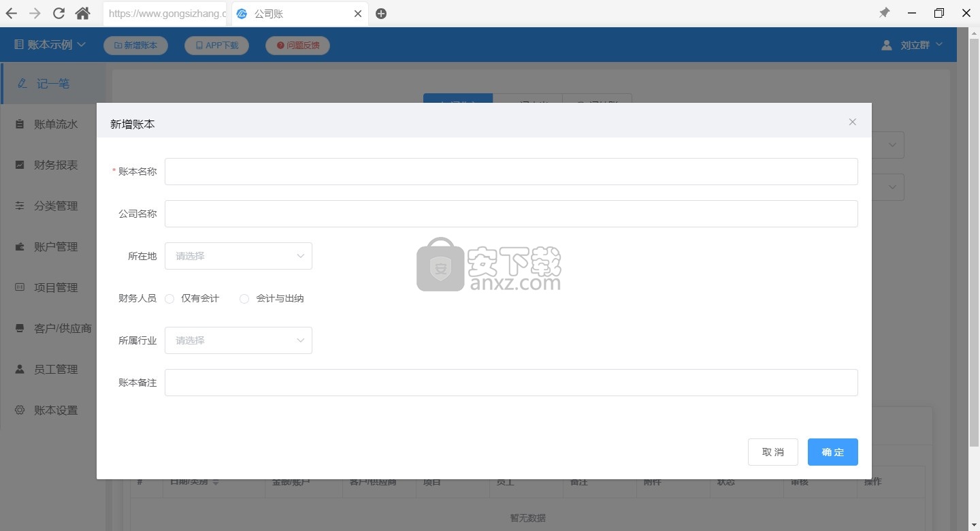Open the 所在地 dropdown
980x531 pixels.
(238, 256)
